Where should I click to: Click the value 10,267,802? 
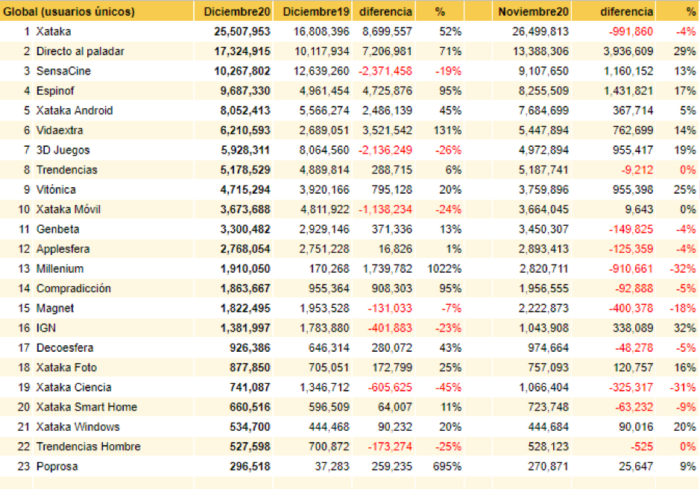pyautogui.click(x=242, y=71)
